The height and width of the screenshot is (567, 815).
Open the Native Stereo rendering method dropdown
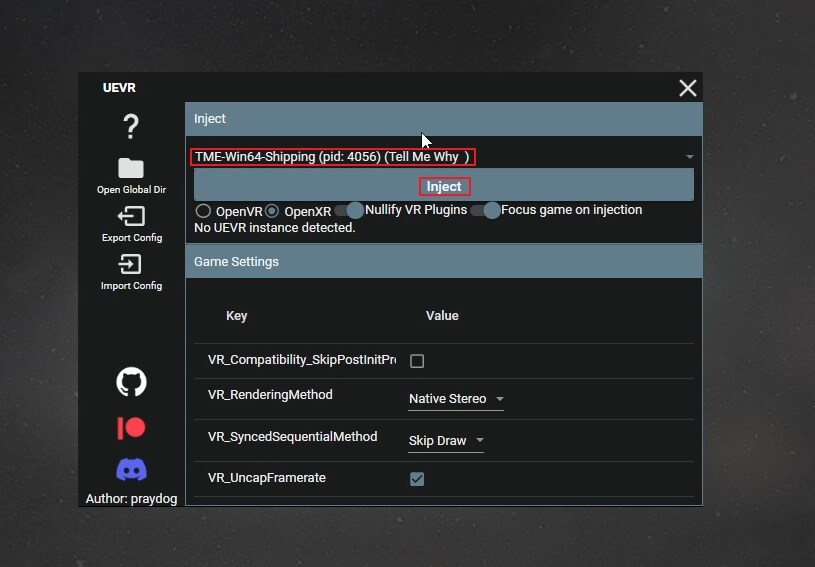click(456, 399)
